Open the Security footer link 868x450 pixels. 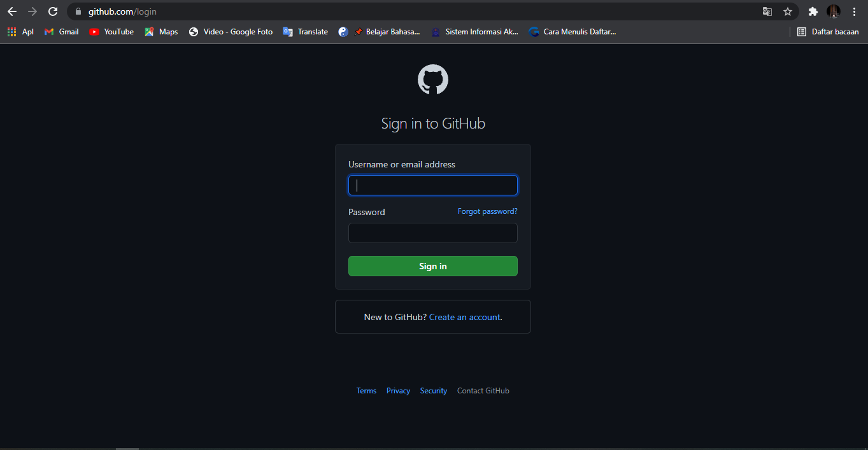[434, 391]
